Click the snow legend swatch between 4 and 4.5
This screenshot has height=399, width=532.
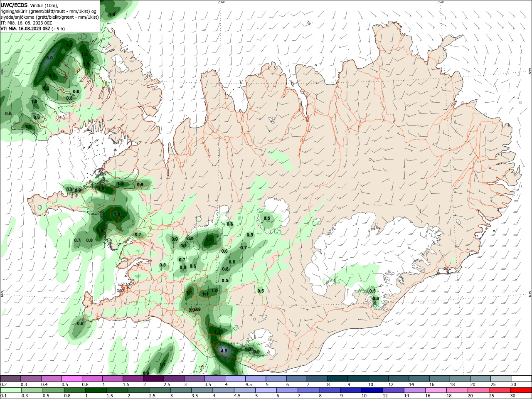[236, 379]
